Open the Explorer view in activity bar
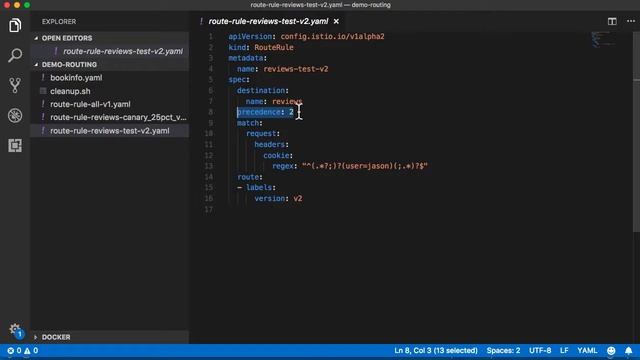Image resolution: width=640 pixels, height=360 pixels. (x=15, y=25)
